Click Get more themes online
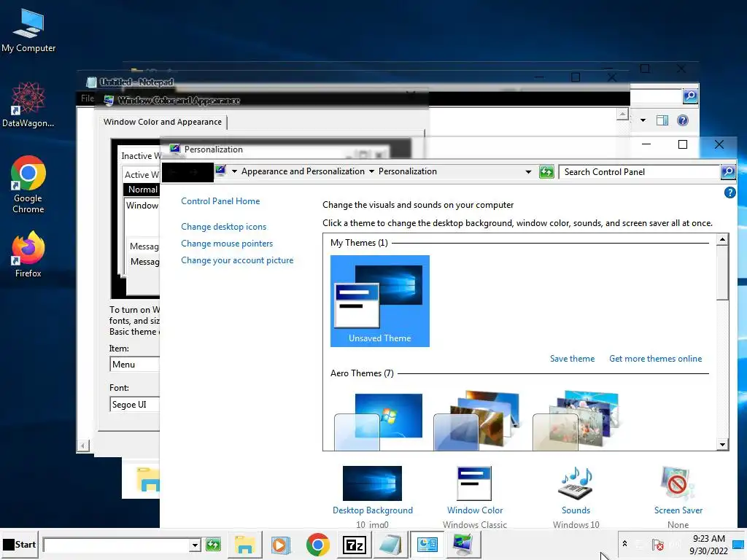 pyautogui.click(x=655, y=359)
